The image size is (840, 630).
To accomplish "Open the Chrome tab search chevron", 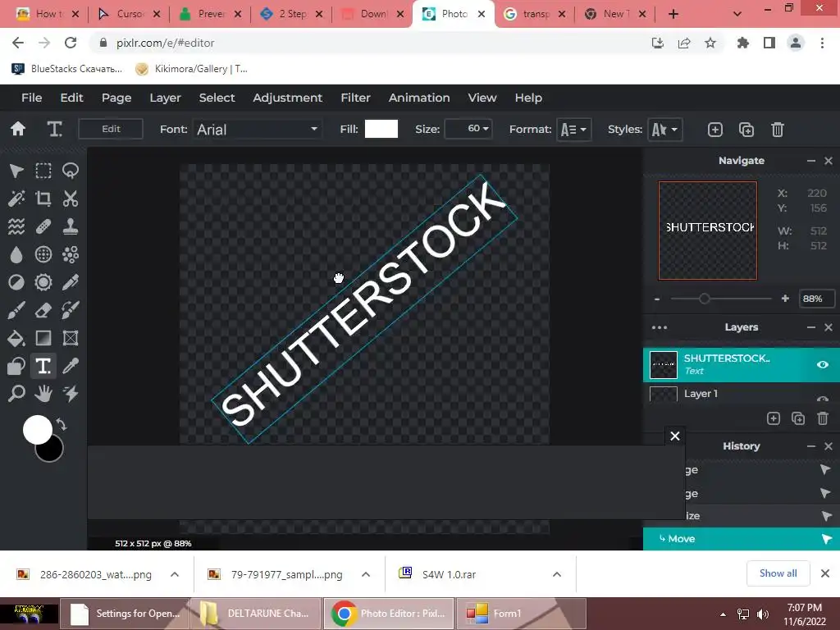I will point(737,14).
